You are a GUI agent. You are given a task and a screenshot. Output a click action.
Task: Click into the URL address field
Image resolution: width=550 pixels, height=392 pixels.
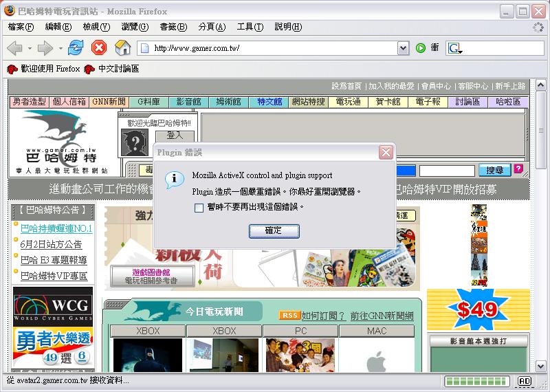274,48
